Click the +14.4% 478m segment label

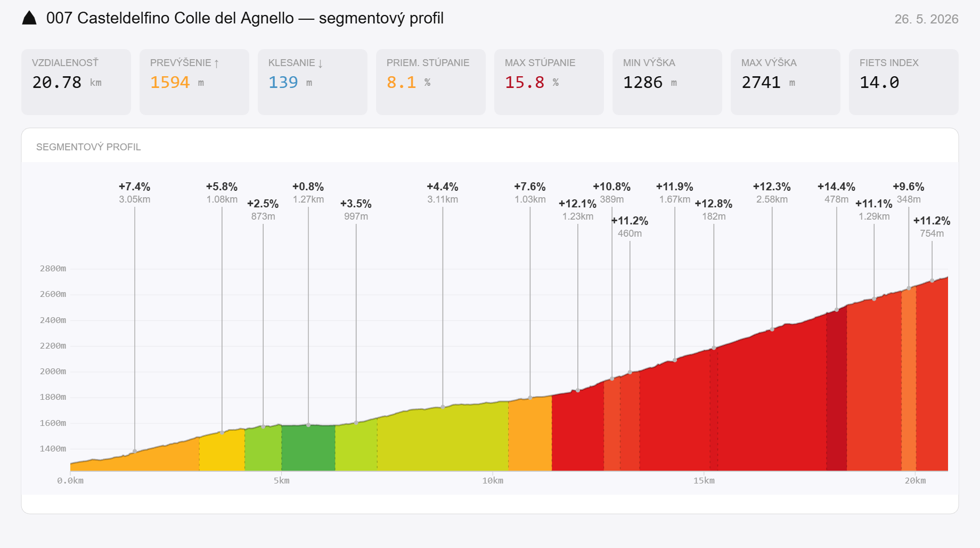click(x=836, y=193)
